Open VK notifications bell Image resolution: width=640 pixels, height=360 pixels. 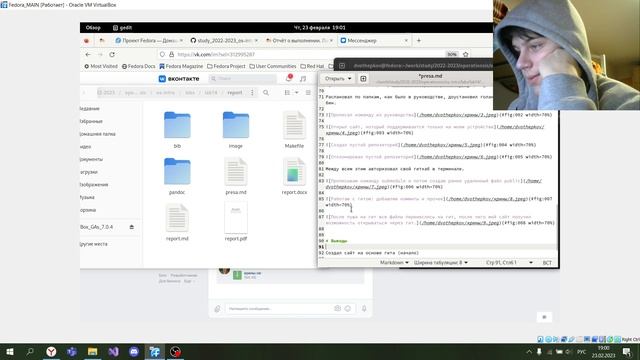(288, 78)
